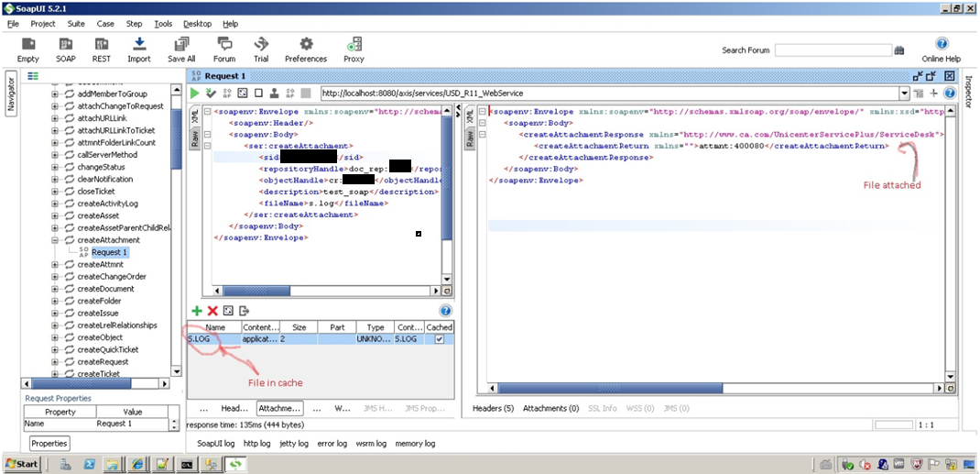Remove attachment with red X icon
This screenshot has height=474, width=980.
pos(212,312)
